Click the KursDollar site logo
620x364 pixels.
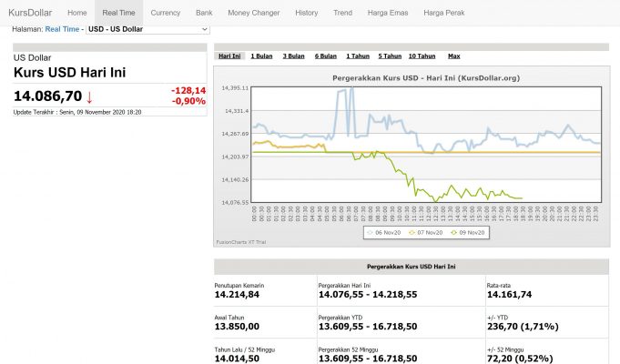pyautogui.click(x=28, y=13)
